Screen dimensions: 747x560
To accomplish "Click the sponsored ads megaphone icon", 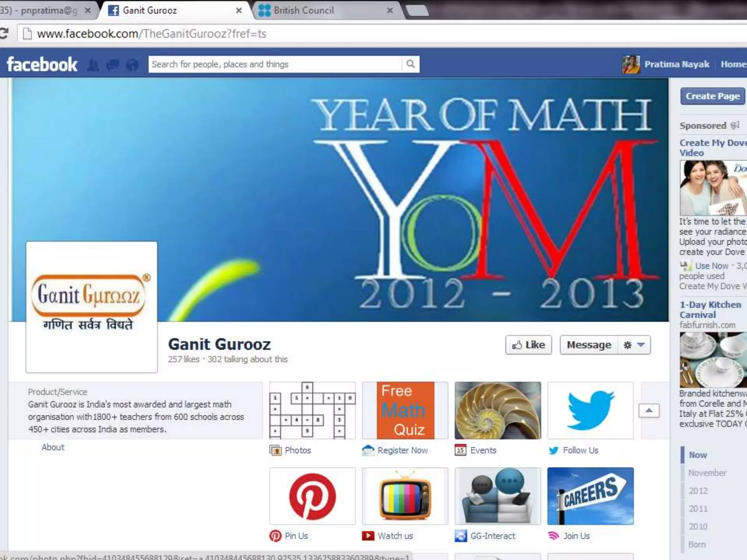I will [x=735, y=125].
